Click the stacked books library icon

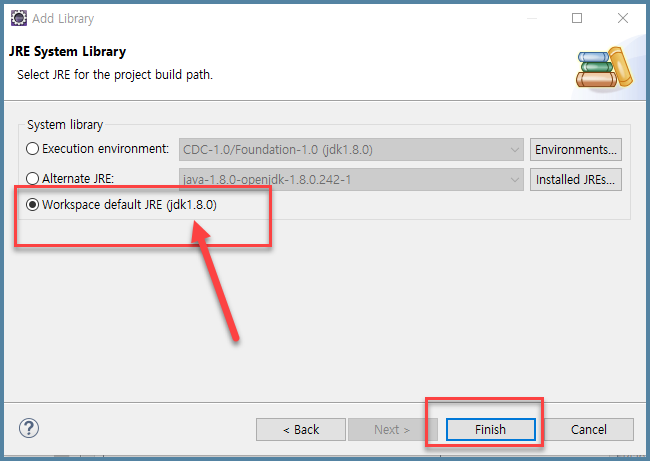(604, 68)
